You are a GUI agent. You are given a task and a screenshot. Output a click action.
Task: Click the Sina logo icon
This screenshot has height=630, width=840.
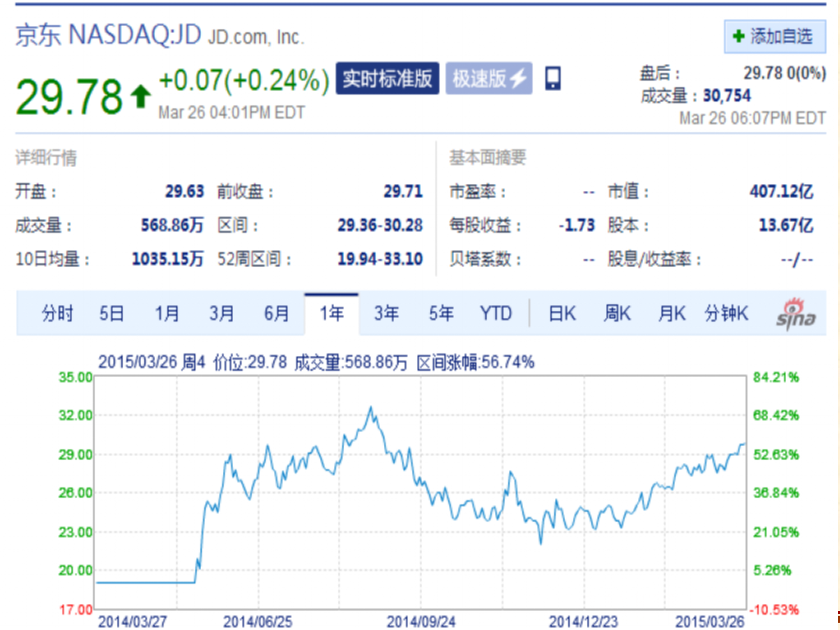795,314
